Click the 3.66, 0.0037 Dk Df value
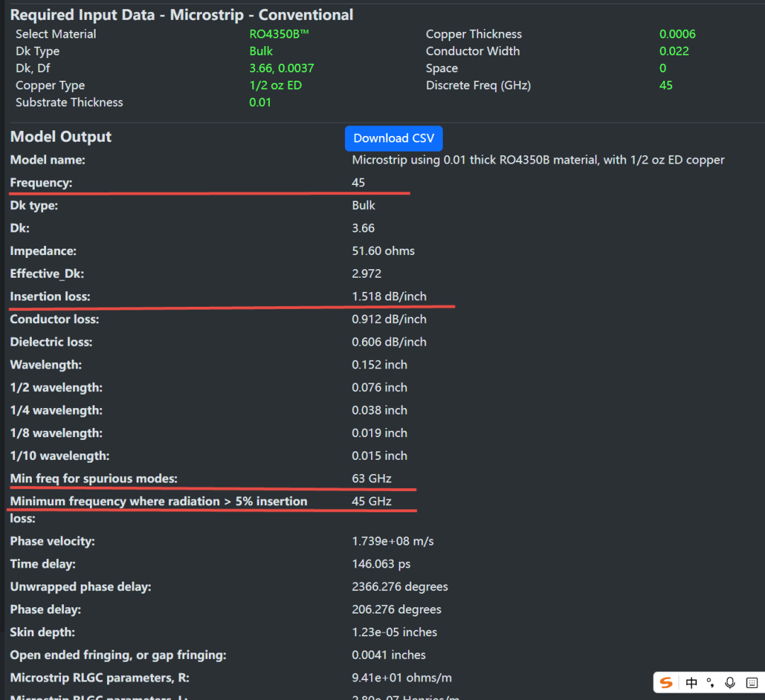Image resolution: width=765 pixels, height=700 pixels. (281, 68)
